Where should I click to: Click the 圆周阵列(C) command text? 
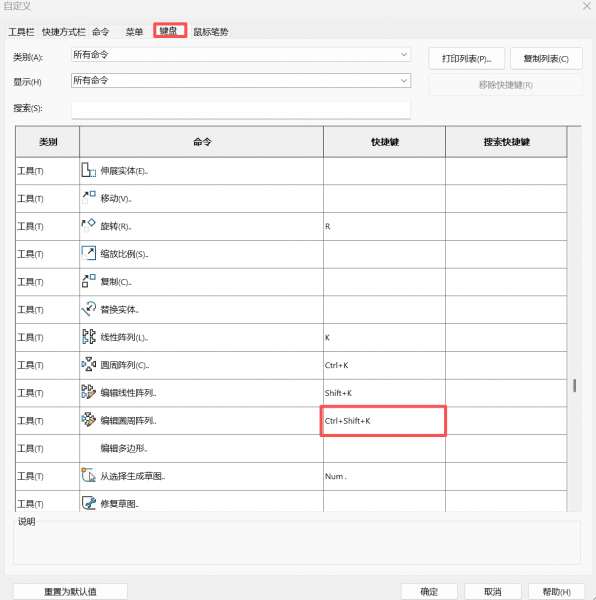point(124,365)
